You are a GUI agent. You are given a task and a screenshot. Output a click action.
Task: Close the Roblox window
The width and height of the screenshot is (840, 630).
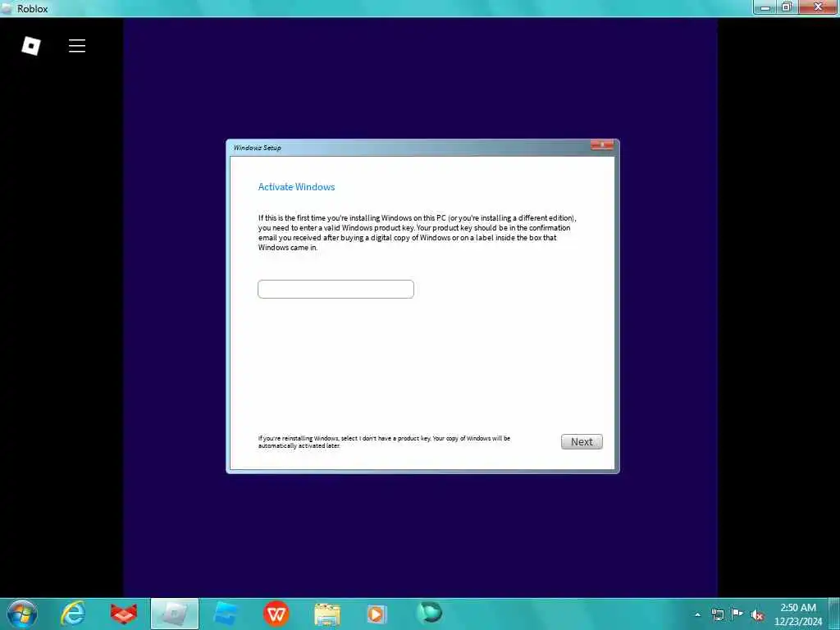pos(818,7)
